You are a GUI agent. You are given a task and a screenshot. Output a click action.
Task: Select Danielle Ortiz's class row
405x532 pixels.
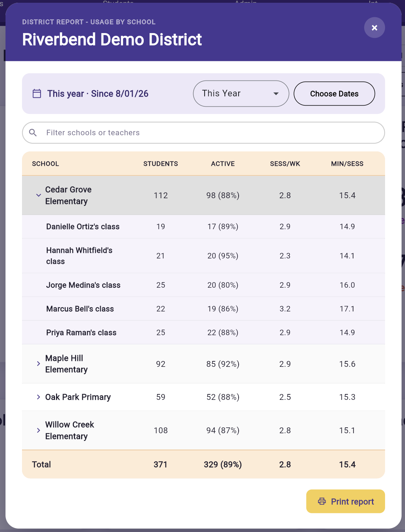pyautogui.click(x=204, y=226)
